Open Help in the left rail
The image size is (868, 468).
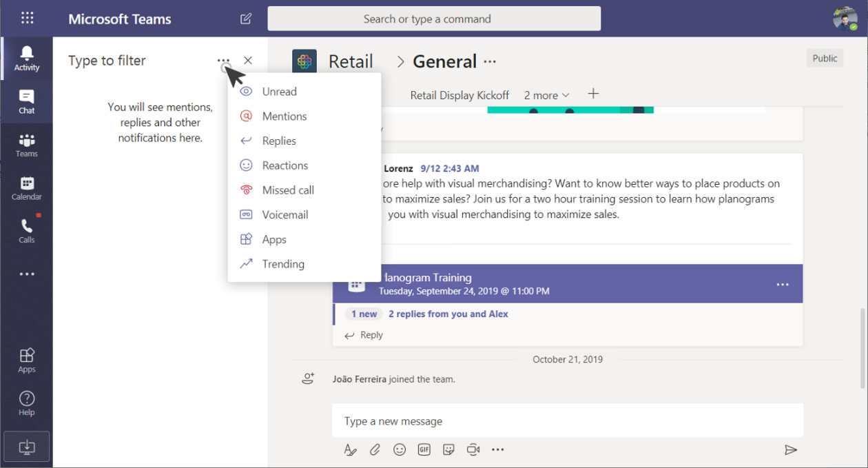[27, 403]
